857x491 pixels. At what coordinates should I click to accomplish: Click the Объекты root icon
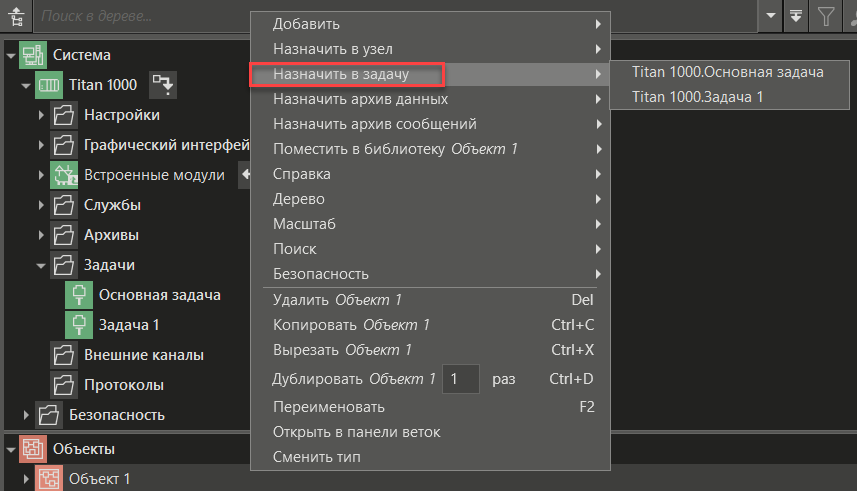coord(33,449)
